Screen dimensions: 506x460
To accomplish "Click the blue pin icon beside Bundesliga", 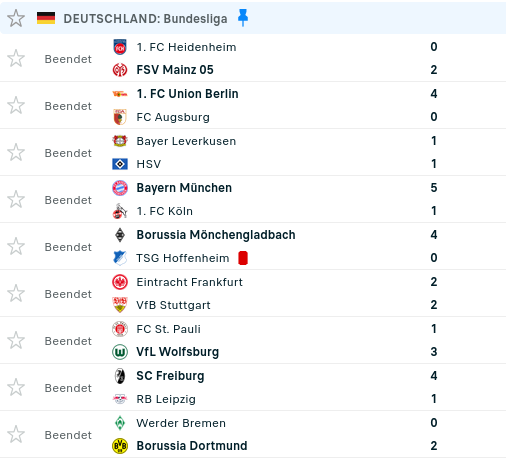I will point(243,18).
